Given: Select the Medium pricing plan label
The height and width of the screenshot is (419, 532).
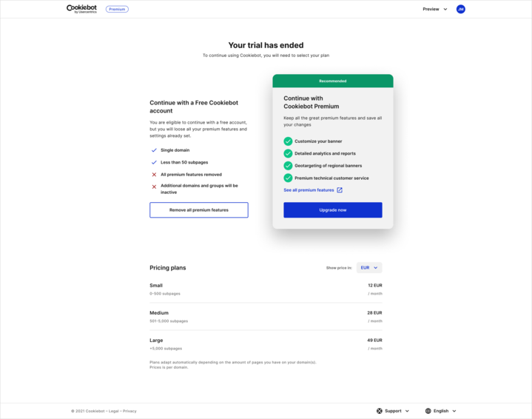Looking at the screenshot, I should pos(159,313).
